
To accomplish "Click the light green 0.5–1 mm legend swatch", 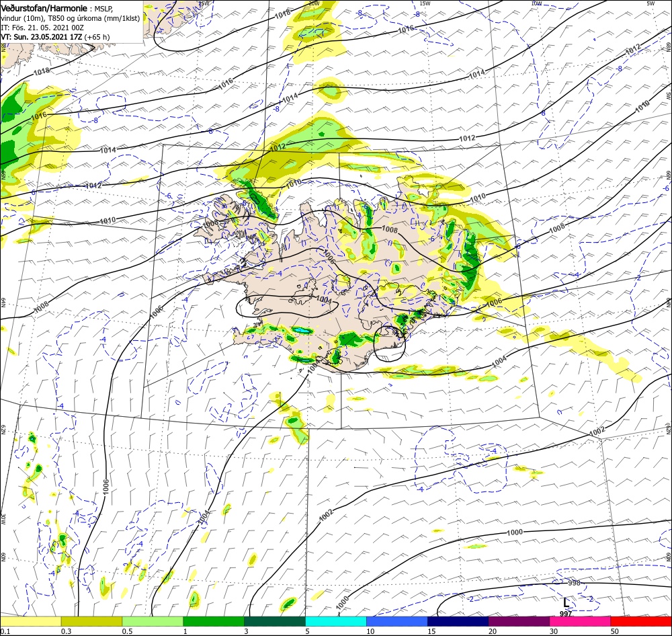I will coord(153,621).
